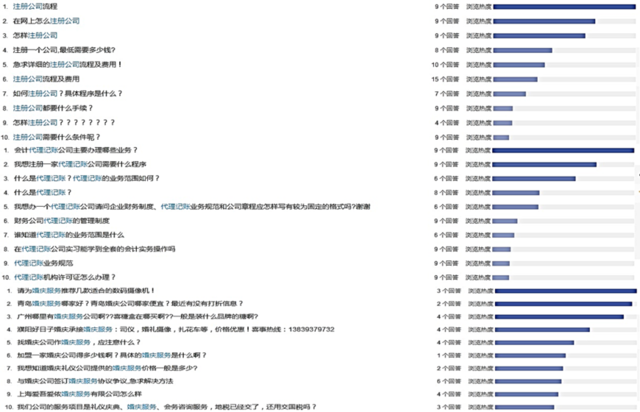Click the 10 个回答 answer count
Image resolution: width=640 pixels, height=412 pixels.
coord(446,64)
